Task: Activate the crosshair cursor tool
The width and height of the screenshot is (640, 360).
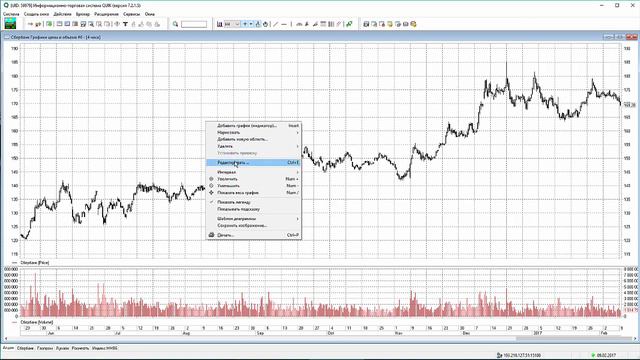Action: pos(245,24)
